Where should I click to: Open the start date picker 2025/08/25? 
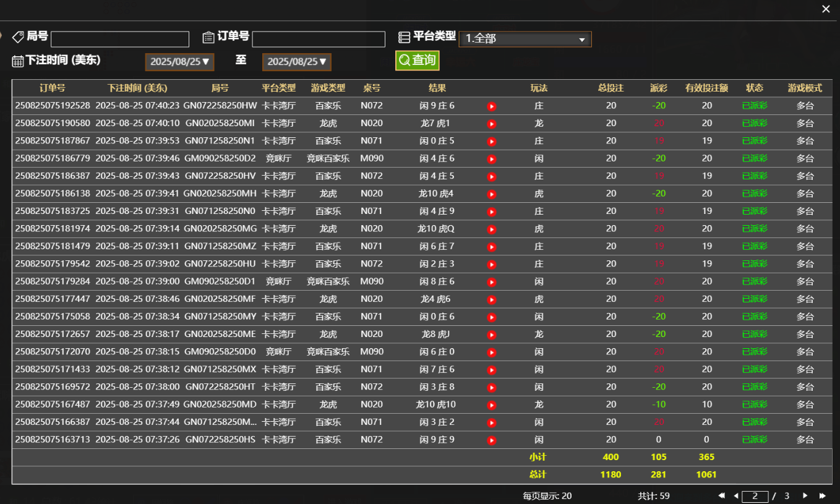(179, 62)
